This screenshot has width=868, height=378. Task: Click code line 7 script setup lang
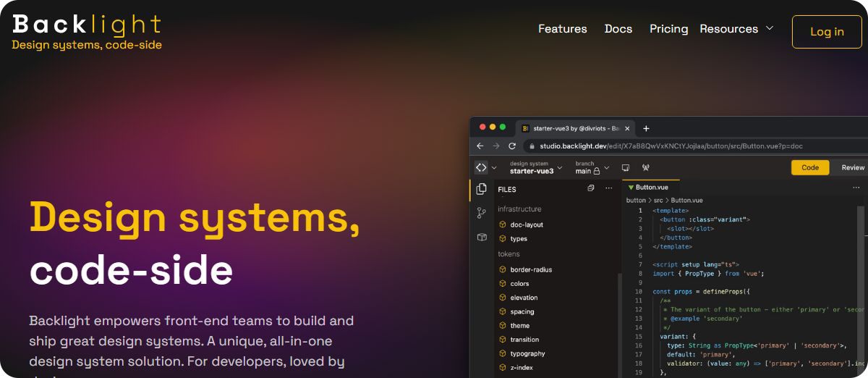pyautogui.click(x=696, y=264)
